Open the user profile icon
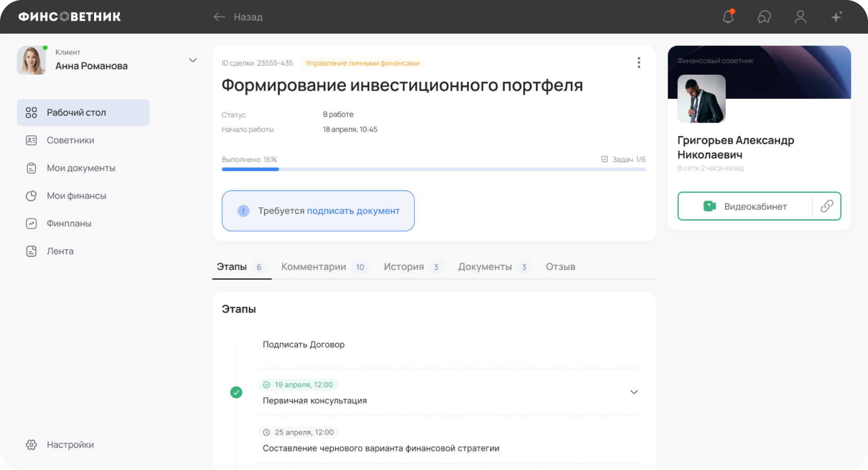Viewport: 868px width, 470px height. point(800,17)
